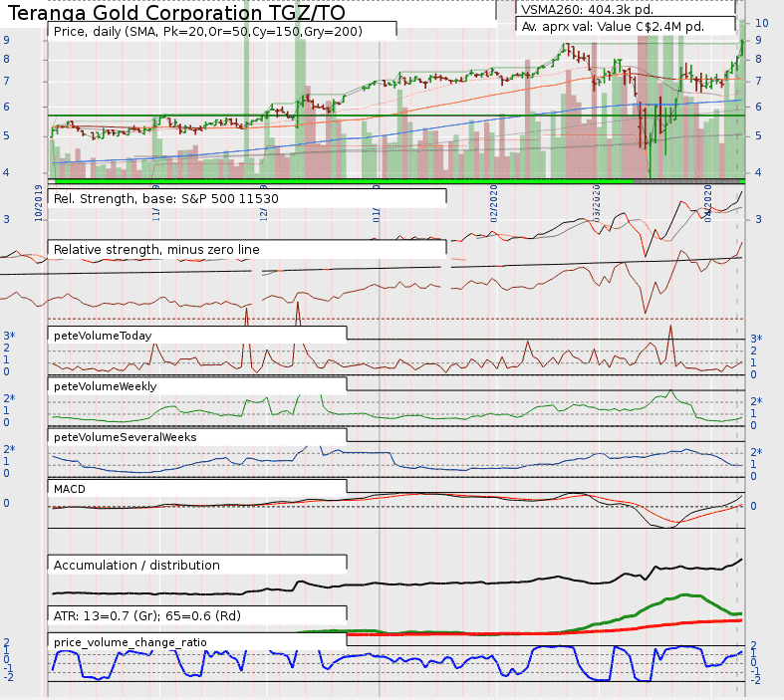This screenshot has height=700, width=784.
Task: Click the "Accumulation / distribution" panel label
Action: (136, 566)
